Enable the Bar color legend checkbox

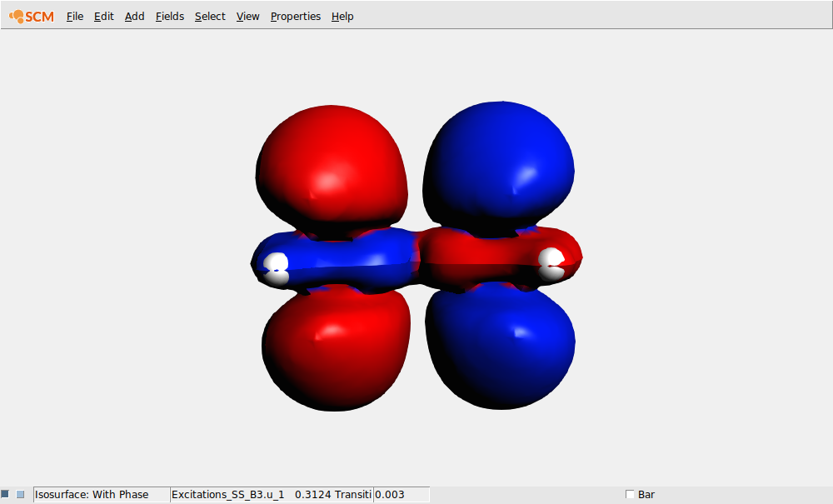(631, 493)
